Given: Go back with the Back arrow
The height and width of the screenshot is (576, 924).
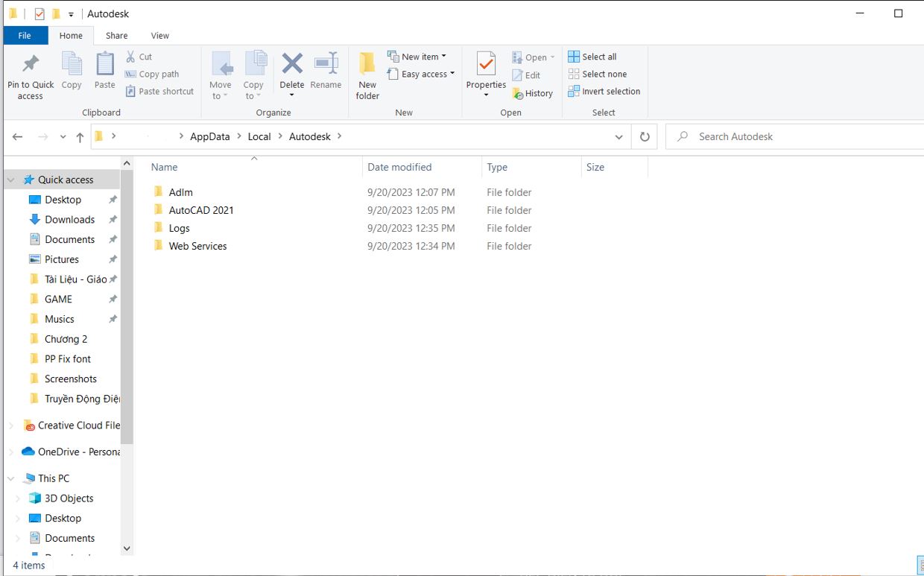Looking at the screenshot, I should pos(18,137).
